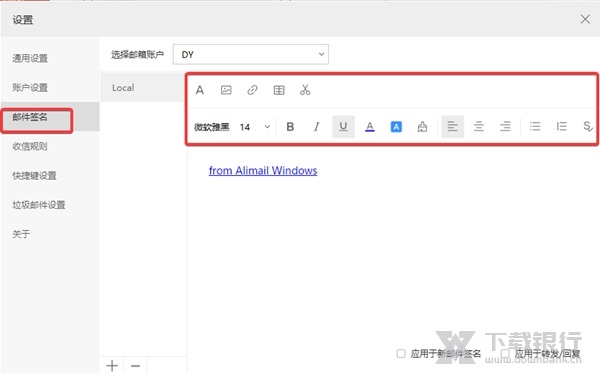This screenshot has width=600, height=373.
Task: Toggle underline formatting
Action: [343, 127]
